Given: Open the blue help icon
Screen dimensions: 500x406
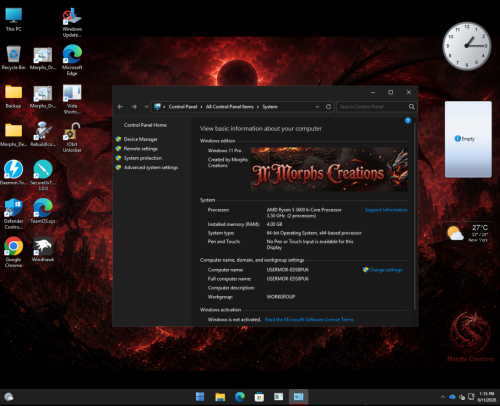Looking at the screenshot, I should click(x=408, y=120).
